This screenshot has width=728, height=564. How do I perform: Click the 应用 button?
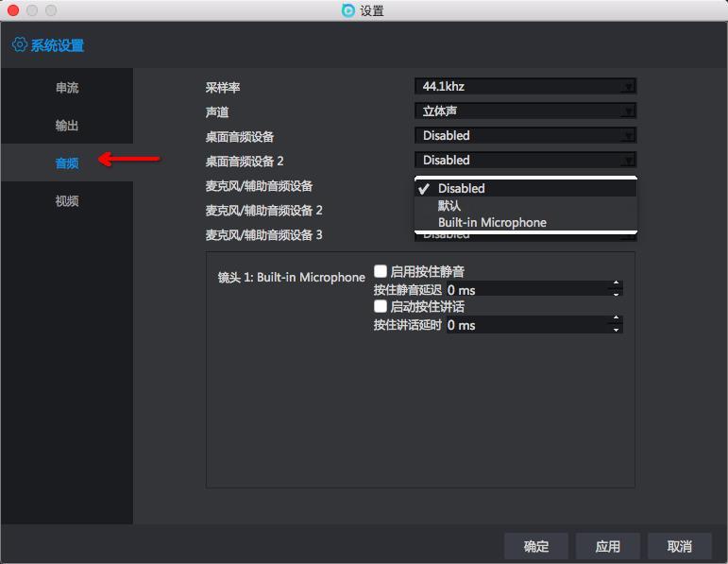coord(608,546)
